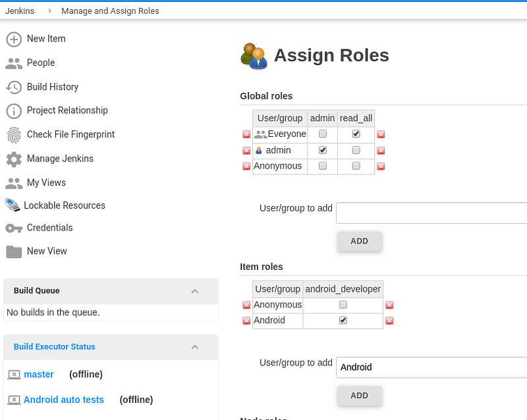This screenshot has height=420, width=527.
Task: Click the breadcrumb arrow after Jenkins
Action: [x=50, y=11]
